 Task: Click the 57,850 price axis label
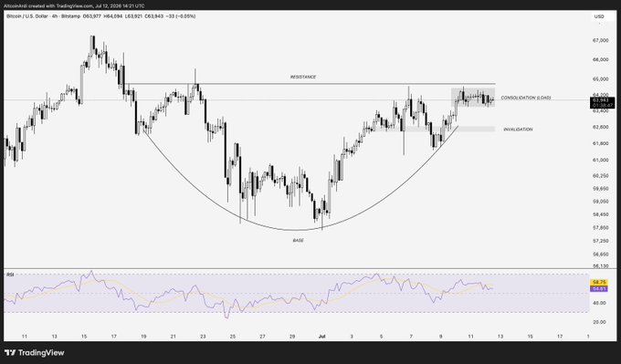601,227
